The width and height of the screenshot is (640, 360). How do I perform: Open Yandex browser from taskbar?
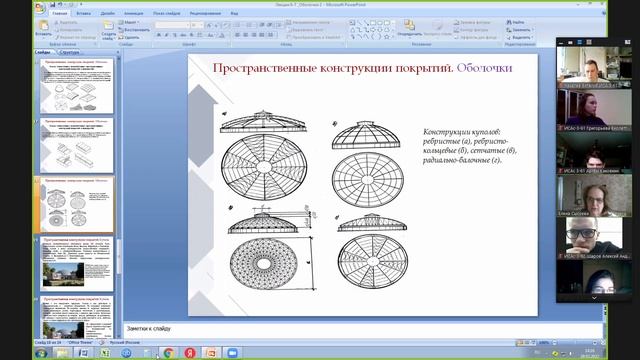[190, 353]
